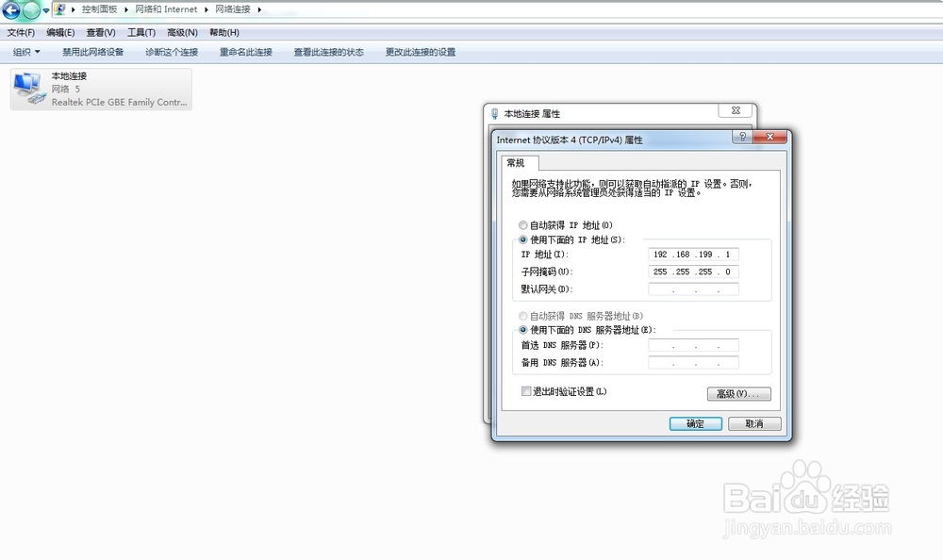Viewport: 943px width, 560px height.
Task: Click 重命名此连接 in the toolbar
Action: click(246, 53)
